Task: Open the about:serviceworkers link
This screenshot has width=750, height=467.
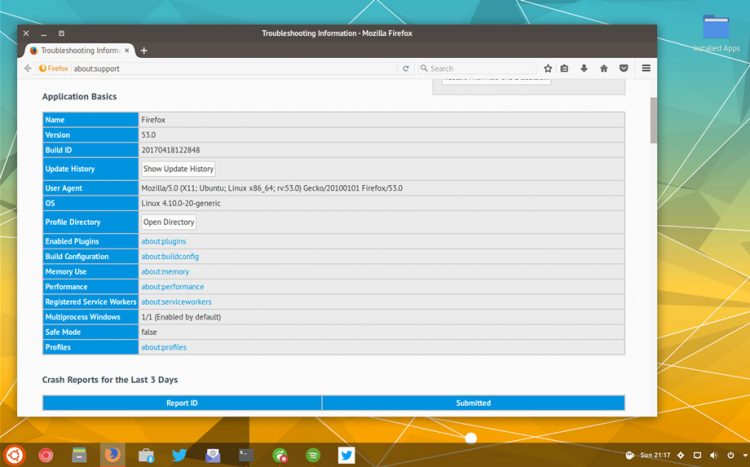Action: click(x=176, y=302)
